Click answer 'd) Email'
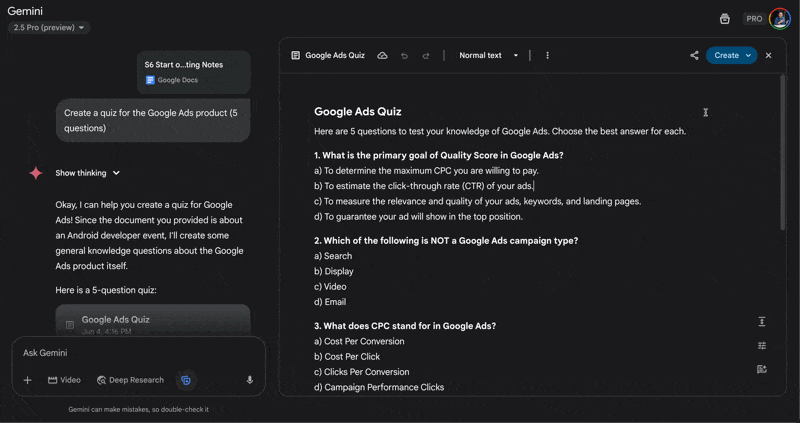This screenshot has width=800, height=423. click(330, 302)
